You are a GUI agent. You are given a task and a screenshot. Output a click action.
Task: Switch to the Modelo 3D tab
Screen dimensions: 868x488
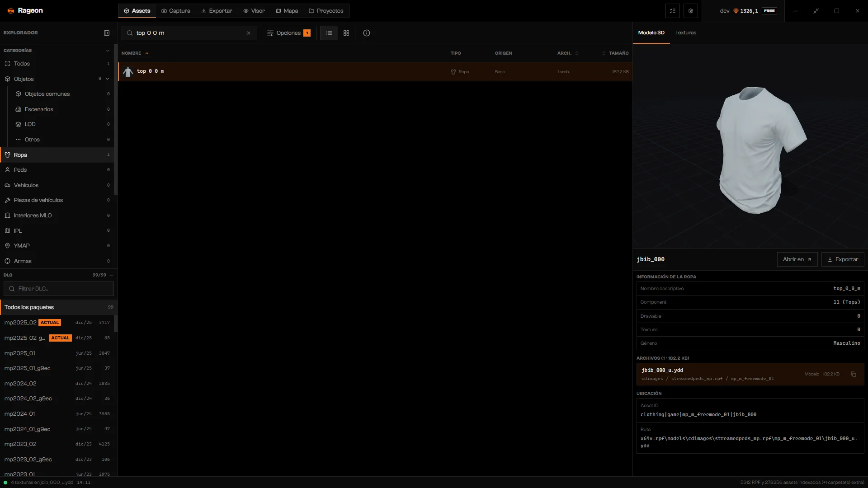point(651,33)
